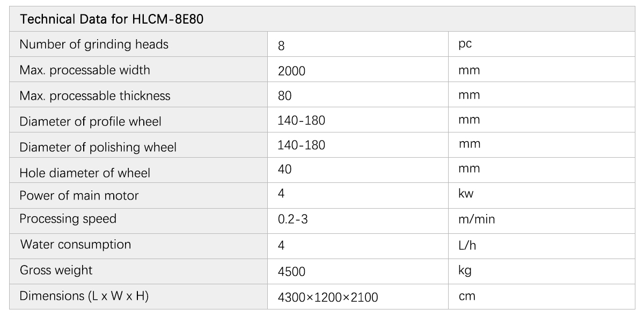
Task: Select the 2000 width value cell
Action: pyautogui.click(x=291, y=71)
